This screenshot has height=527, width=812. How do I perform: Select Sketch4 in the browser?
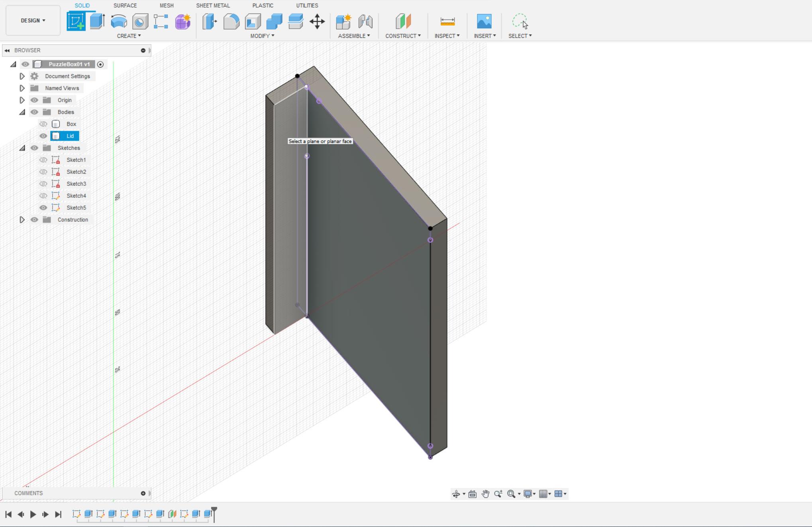(x=76, y=196)
